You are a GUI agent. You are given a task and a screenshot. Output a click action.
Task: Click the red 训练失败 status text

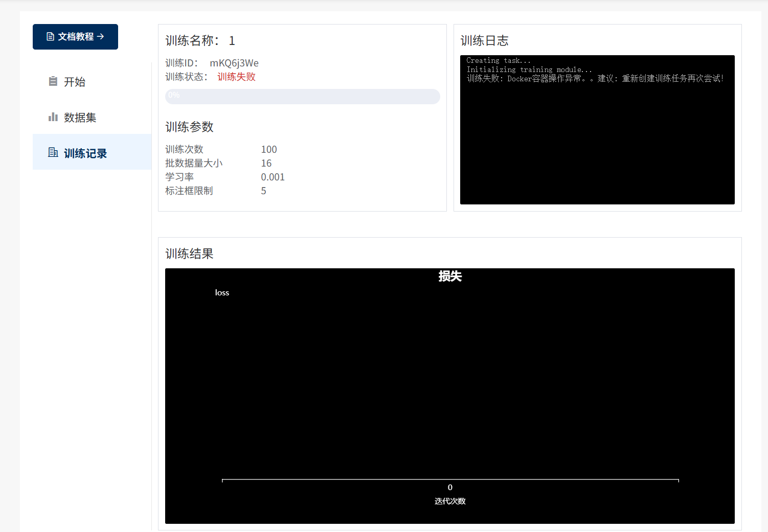pos(236,77)
